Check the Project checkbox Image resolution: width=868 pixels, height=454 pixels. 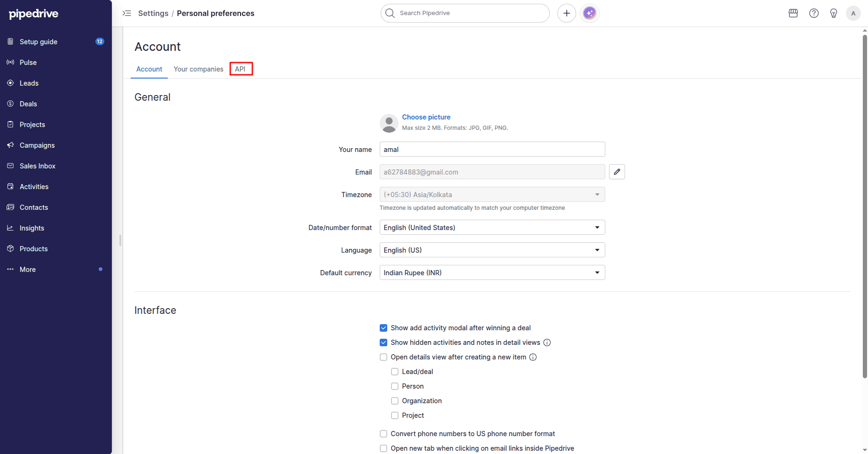(395, 415)
